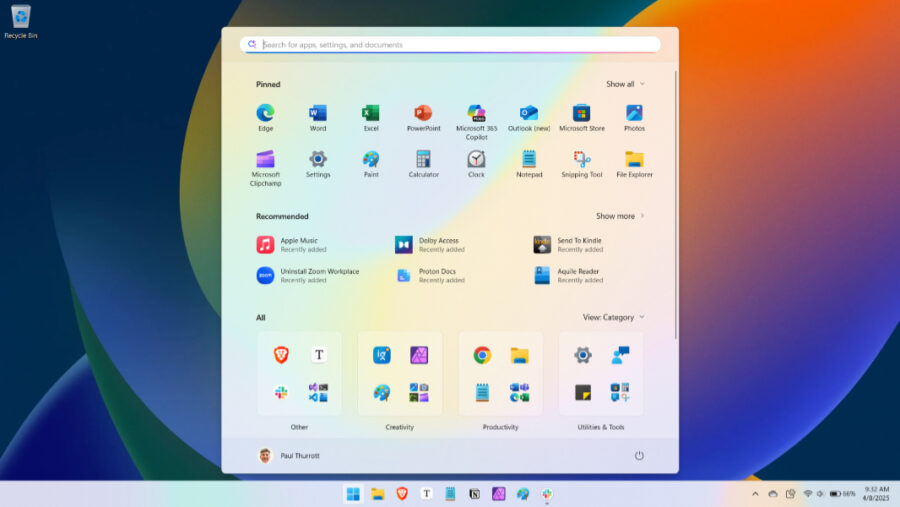Viewport: 900px width, 507px height.
Task: Launch Microsoft Clipchamp
Action: coord(265,168)
